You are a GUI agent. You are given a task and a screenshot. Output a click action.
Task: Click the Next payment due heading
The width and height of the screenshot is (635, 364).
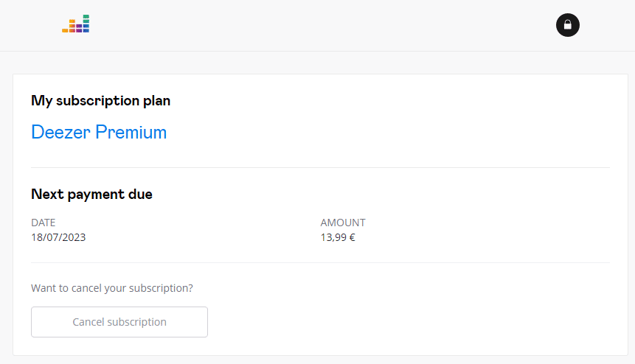click(x=91, y=195)
